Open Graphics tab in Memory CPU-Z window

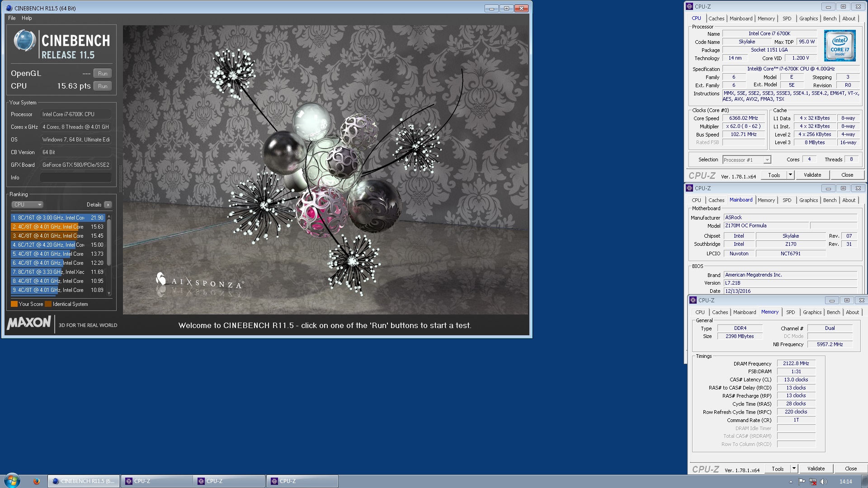[x=812, y=312]
